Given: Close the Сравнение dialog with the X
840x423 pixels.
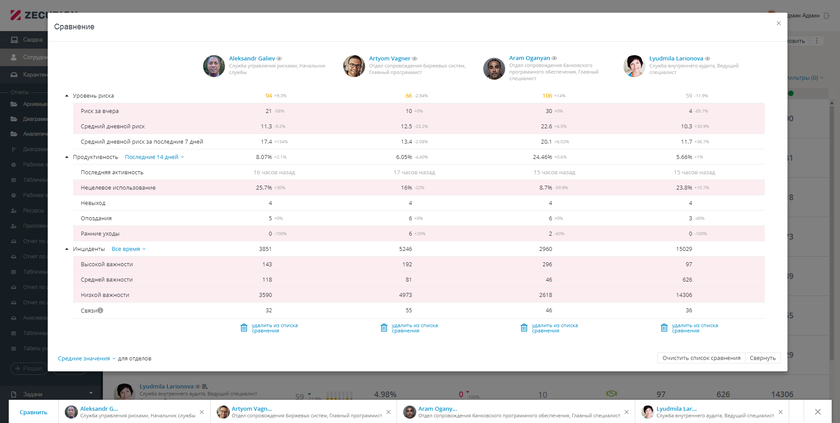Looking at the screenshot, I should [x=778, y=23].
